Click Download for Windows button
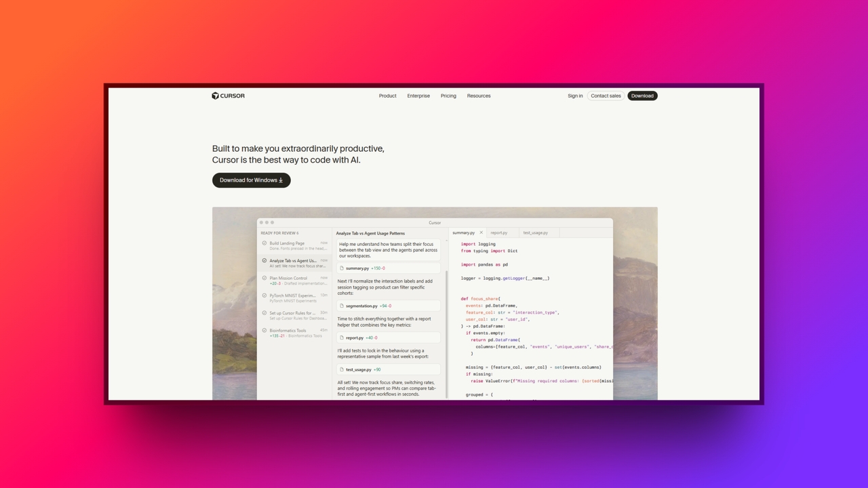Screen dimensions: 868x488 [251, 180]
